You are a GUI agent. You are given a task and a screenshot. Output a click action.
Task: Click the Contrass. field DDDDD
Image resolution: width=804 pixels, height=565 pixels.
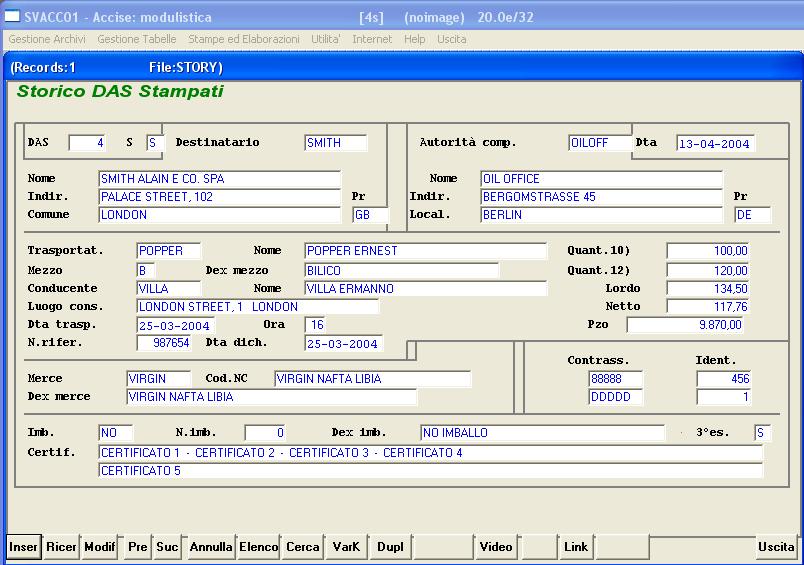point(615,397)
